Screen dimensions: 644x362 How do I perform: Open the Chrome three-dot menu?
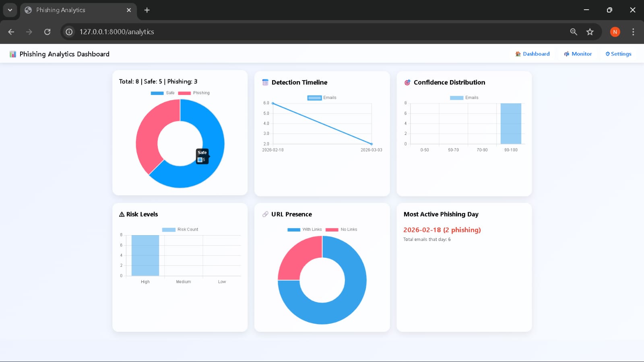coord(633,32)
